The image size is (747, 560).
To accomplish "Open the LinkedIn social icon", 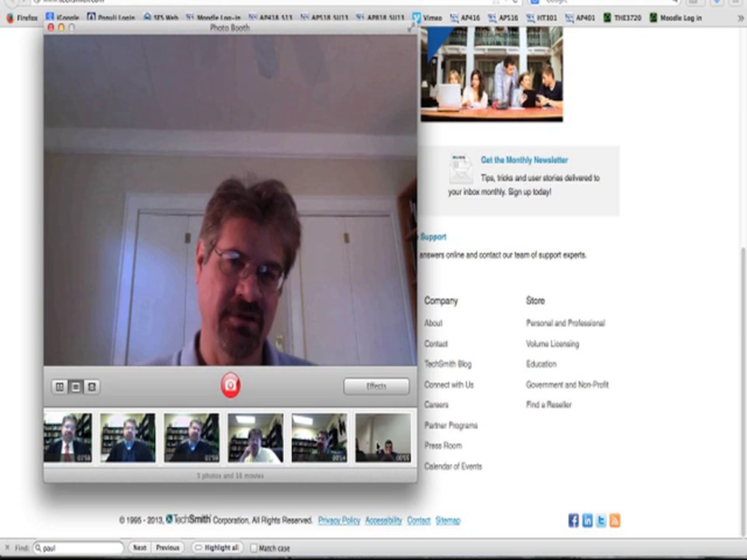I will pyautogui.click(x=587, y=520).
